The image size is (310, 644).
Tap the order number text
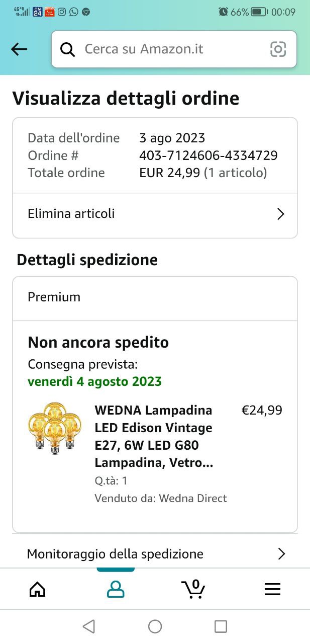208,155
